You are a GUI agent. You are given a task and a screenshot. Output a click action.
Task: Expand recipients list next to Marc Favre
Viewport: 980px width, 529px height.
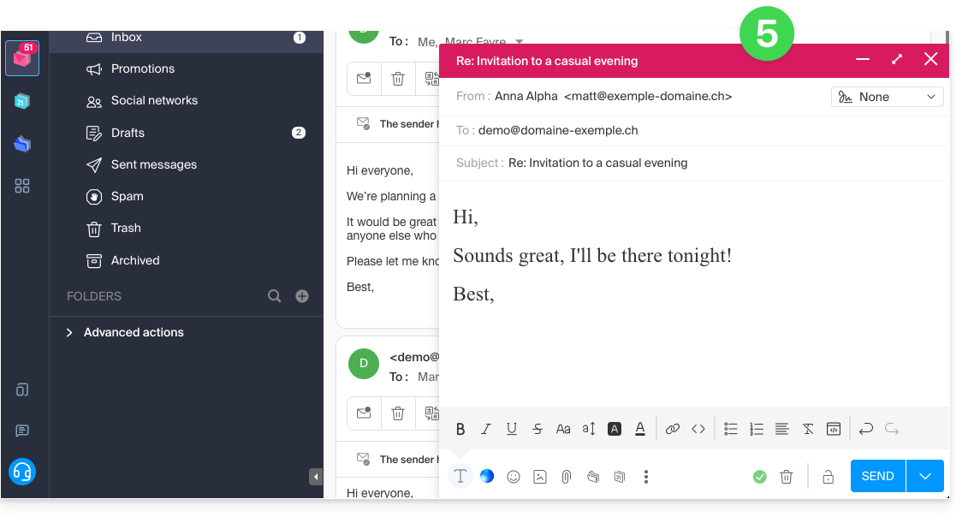[x=519, y=41]
